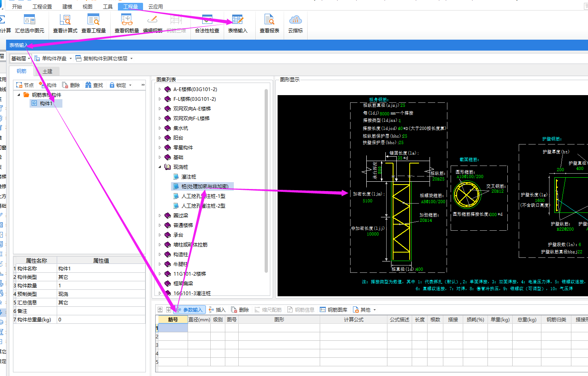Open 表格输入 ribbon tool
The image size is (588, 376).
[237, 24]
